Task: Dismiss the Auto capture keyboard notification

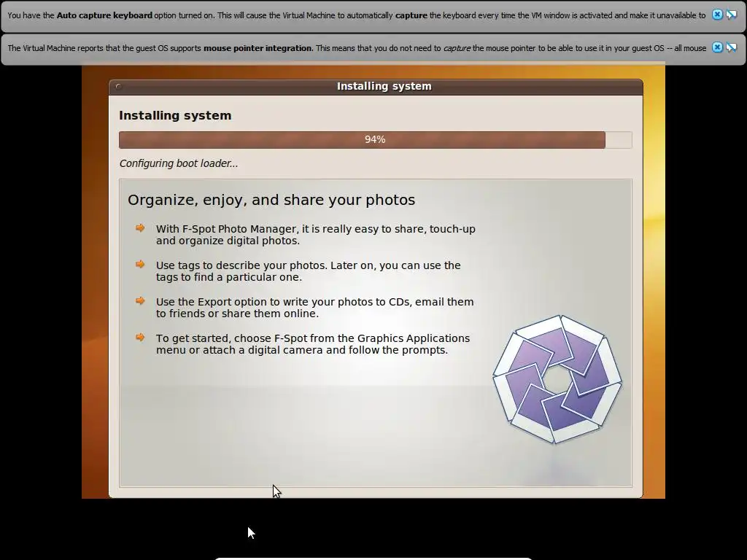Action: 717,15
